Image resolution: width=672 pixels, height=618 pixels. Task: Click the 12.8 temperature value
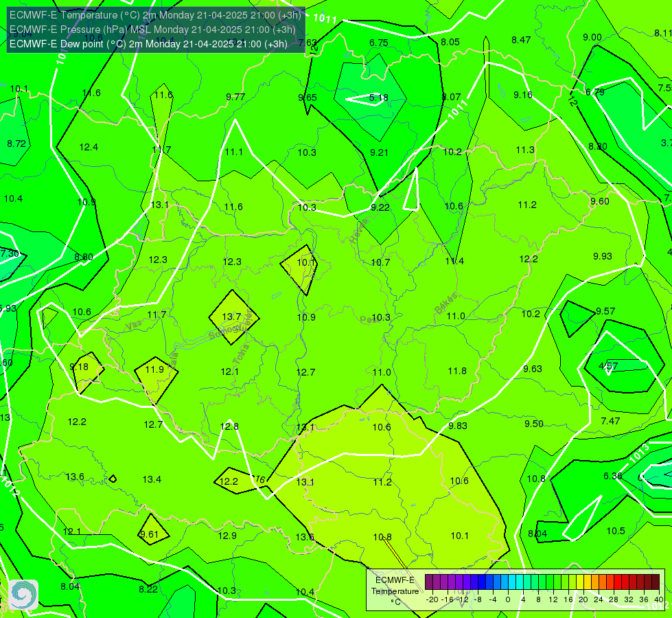(x=229, y=426)
